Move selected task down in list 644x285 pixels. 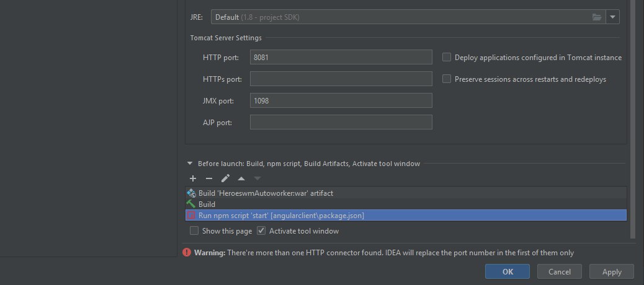coord(257,178)
